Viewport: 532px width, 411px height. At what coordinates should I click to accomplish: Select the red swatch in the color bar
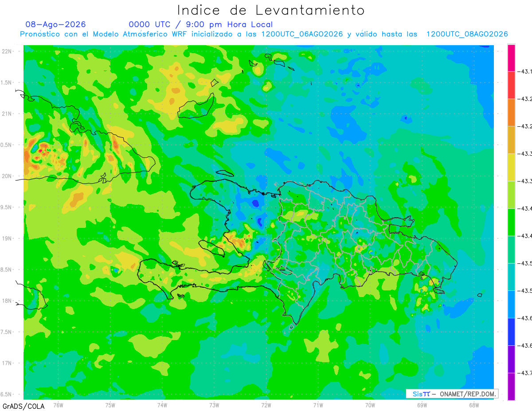point(511,85)
